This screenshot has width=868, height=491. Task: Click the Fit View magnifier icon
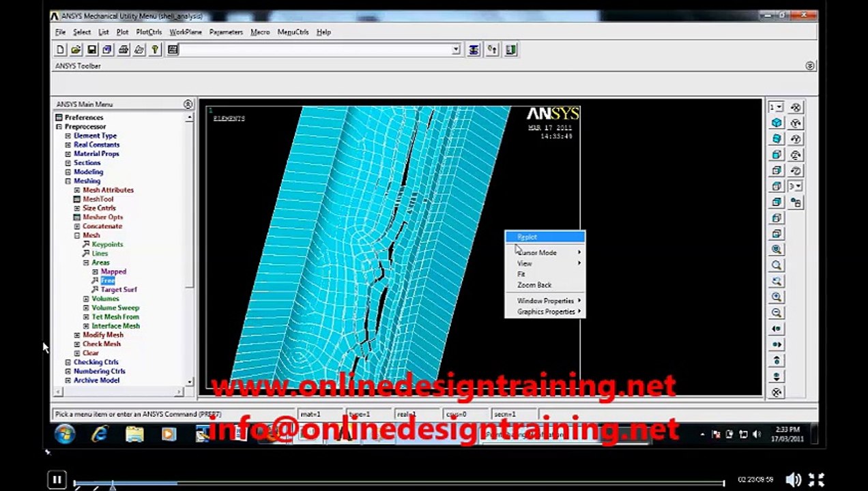coord(777,250)
